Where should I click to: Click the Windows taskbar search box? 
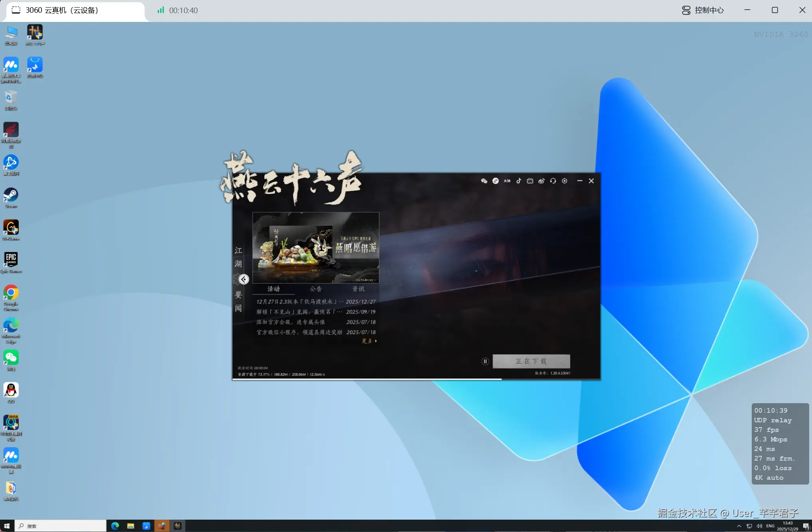(61, 526)
